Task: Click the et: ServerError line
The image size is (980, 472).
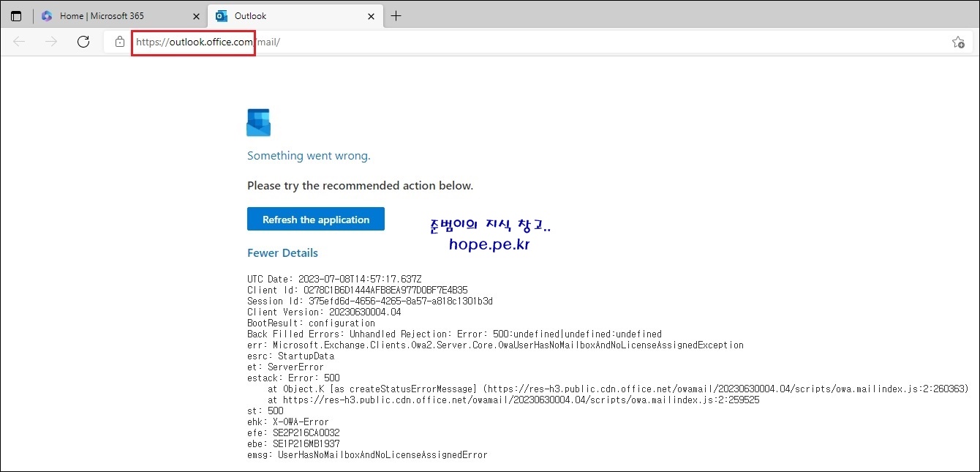Action: (285, 367)
